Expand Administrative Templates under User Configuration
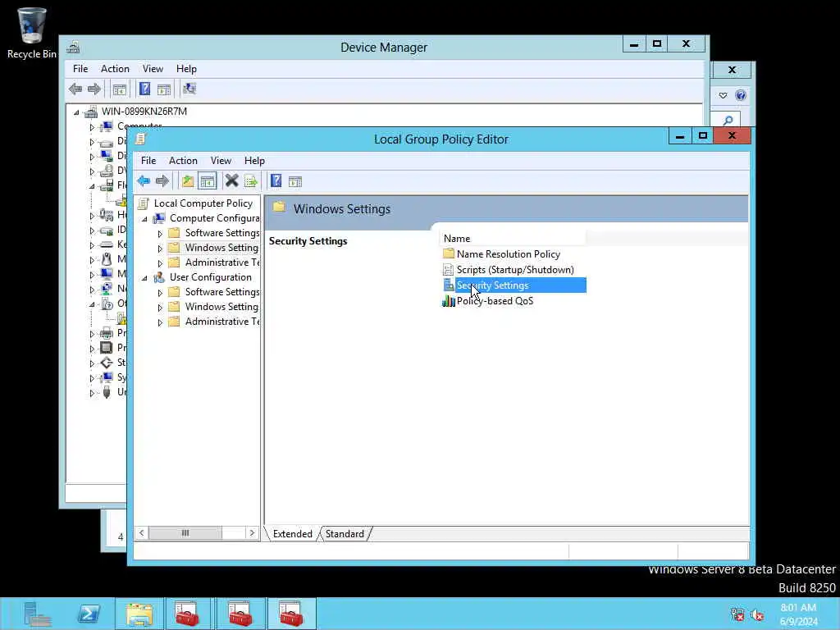840x630 pixels. coord(160,322)
